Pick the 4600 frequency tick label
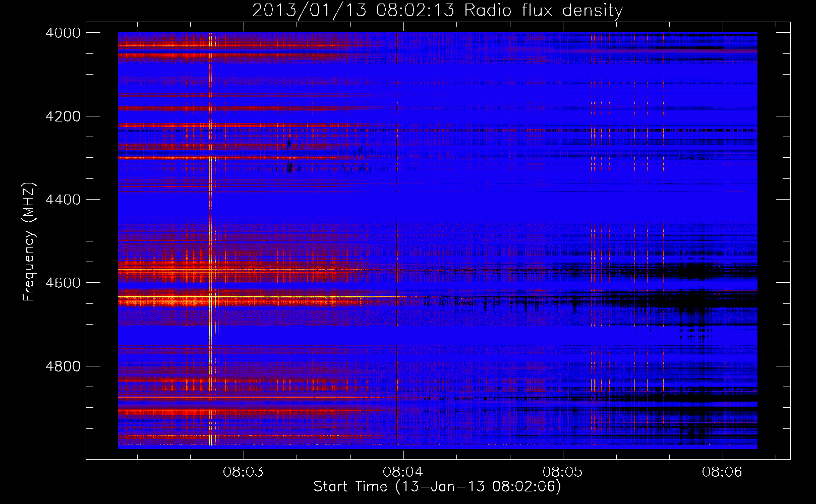The height and width of the screenshot is (504, 816). [x=63, y=283]
